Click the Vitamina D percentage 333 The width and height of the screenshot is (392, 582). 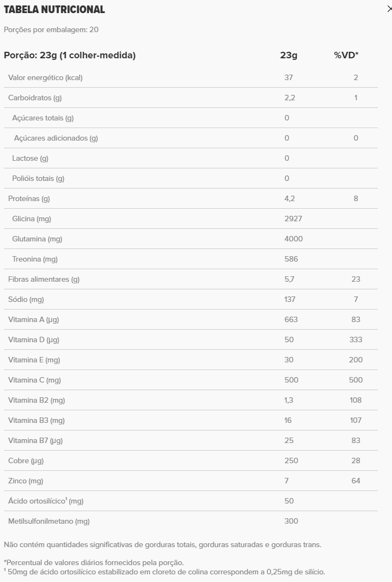(356, 339)
